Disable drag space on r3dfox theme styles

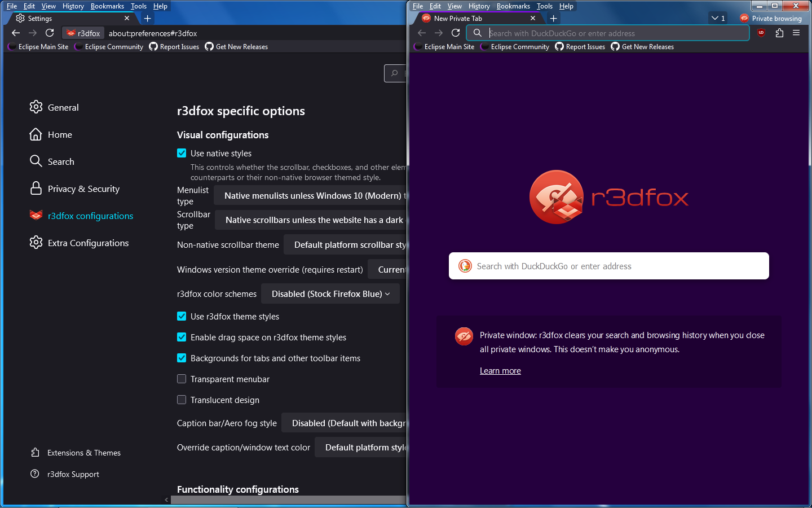tap(182, 337)
